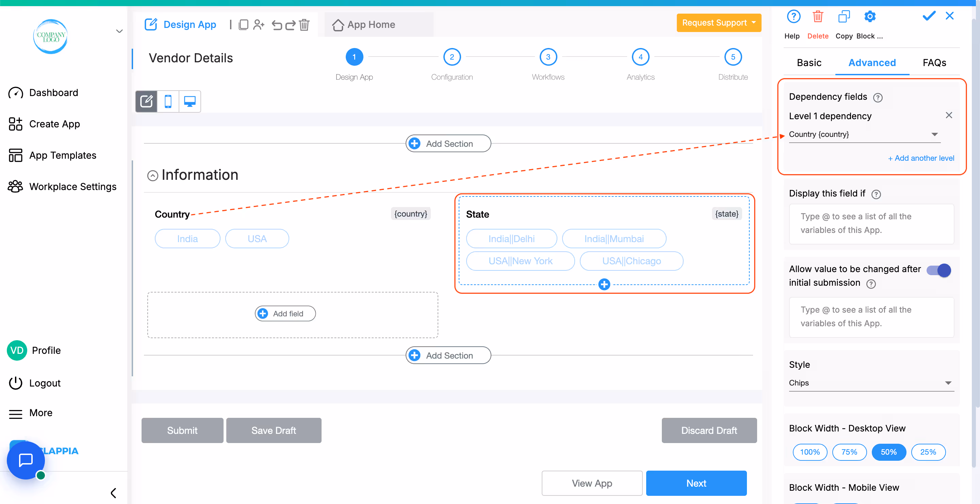Click the add collaborator person icon

[x=259, y=25]
